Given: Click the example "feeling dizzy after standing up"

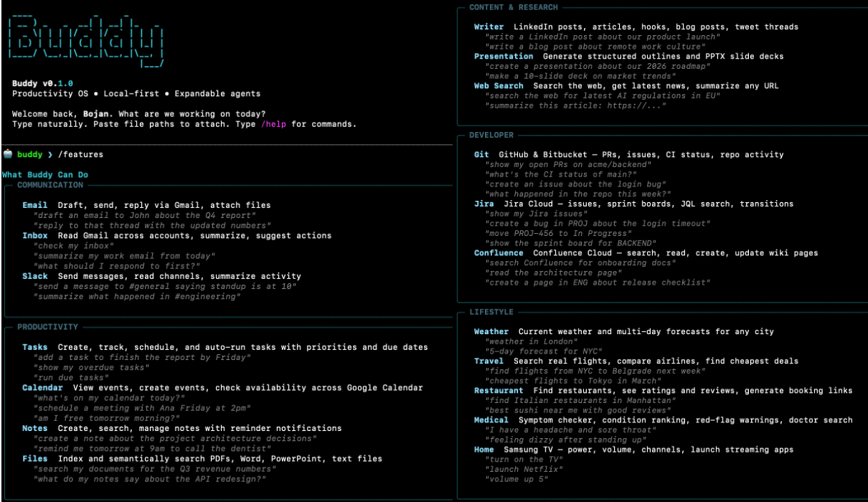Looking at the screenshot, I should [x=566, y=440].
